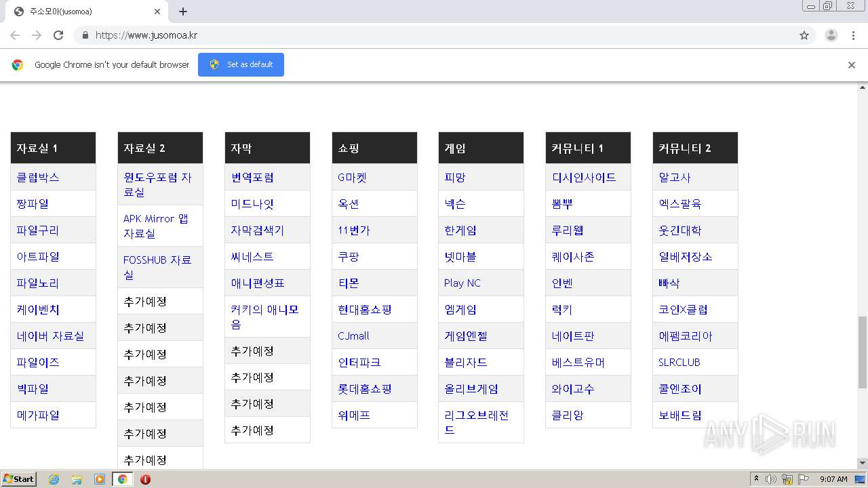This screenshot has width=868, height=488.
Task: Open the 넥슨 link
Action: point(455,203)
